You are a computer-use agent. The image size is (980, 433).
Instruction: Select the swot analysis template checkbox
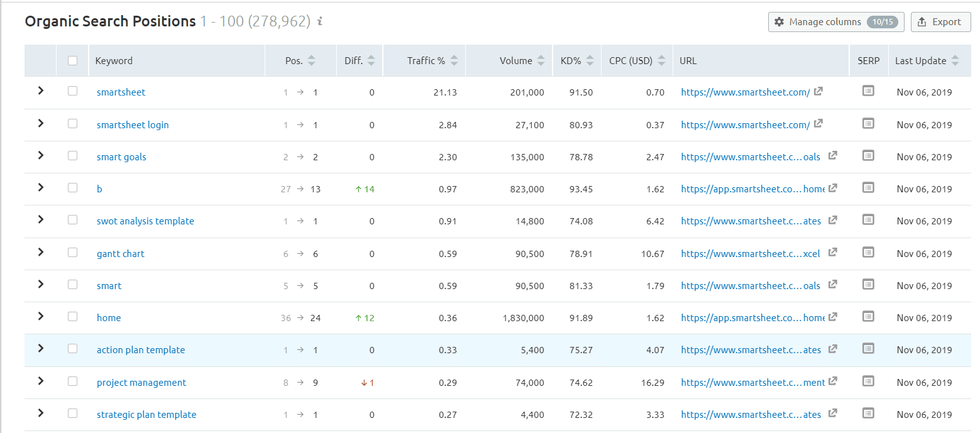pos(72,219)
